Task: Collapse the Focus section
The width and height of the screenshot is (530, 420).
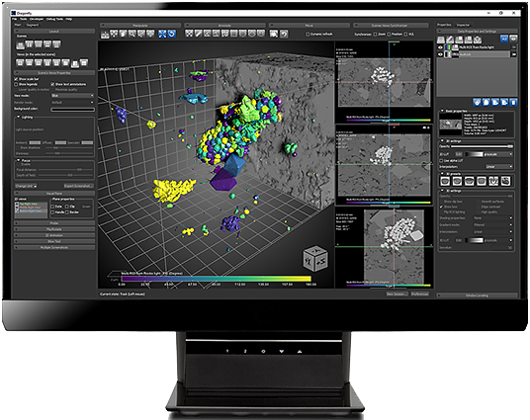Action: tap(18, 160)
